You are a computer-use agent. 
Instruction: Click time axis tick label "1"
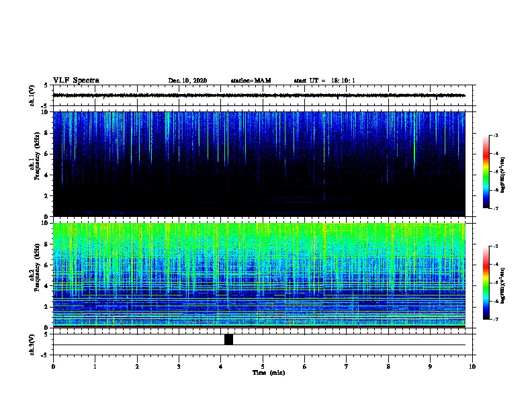(x=95, y=367)
